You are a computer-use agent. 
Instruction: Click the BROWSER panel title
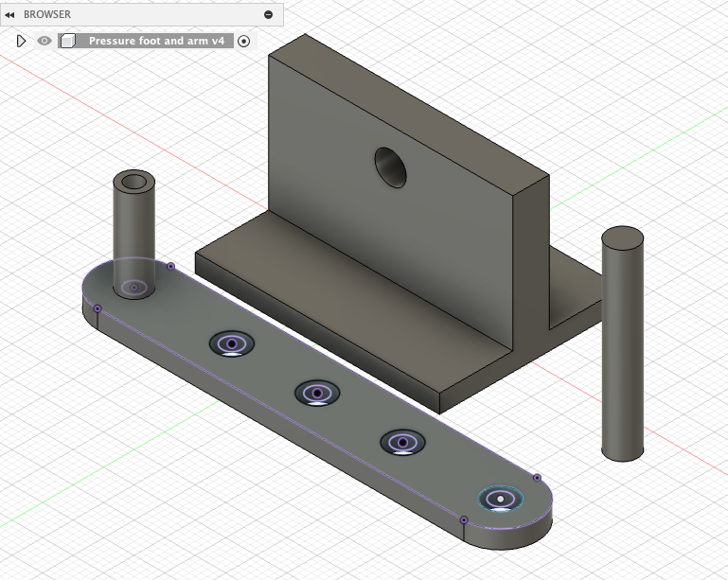click(47, 14)
